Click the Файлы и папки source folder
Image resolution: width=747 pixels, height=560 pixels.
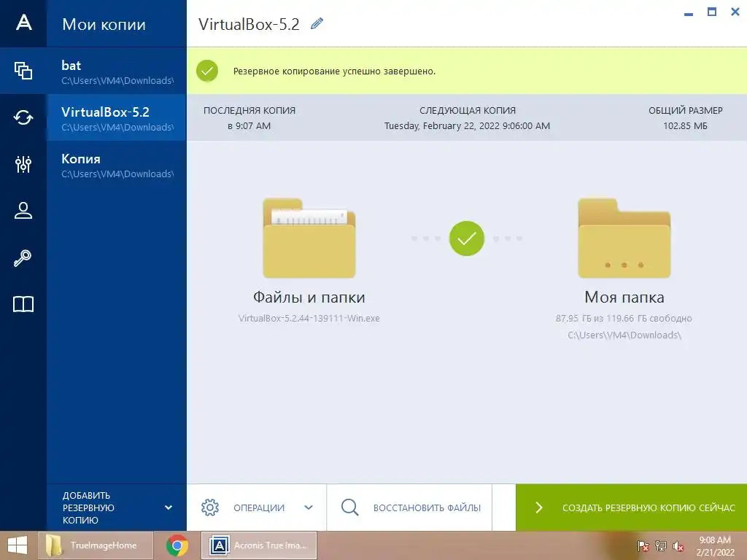(309, 238)
